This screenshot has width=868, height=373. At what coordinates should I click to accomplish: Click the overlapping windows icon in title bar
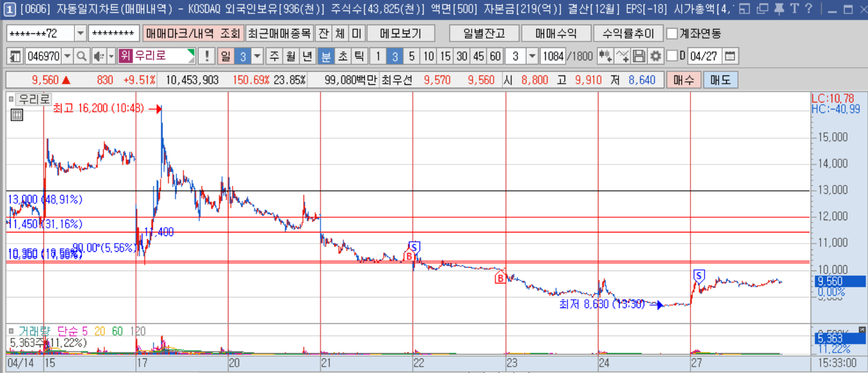coord(762,9)
